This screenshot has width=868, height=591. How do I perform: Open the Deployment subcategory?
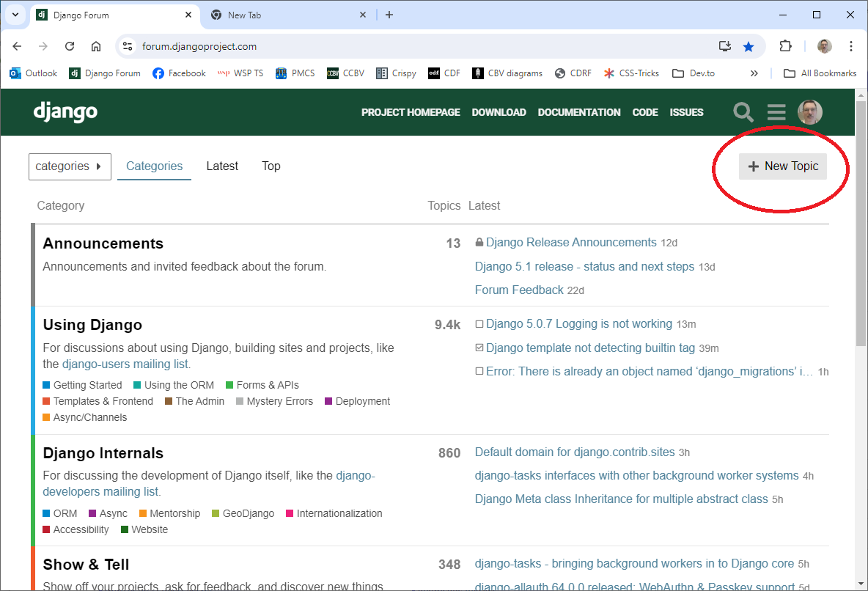[x=357, y=401]
